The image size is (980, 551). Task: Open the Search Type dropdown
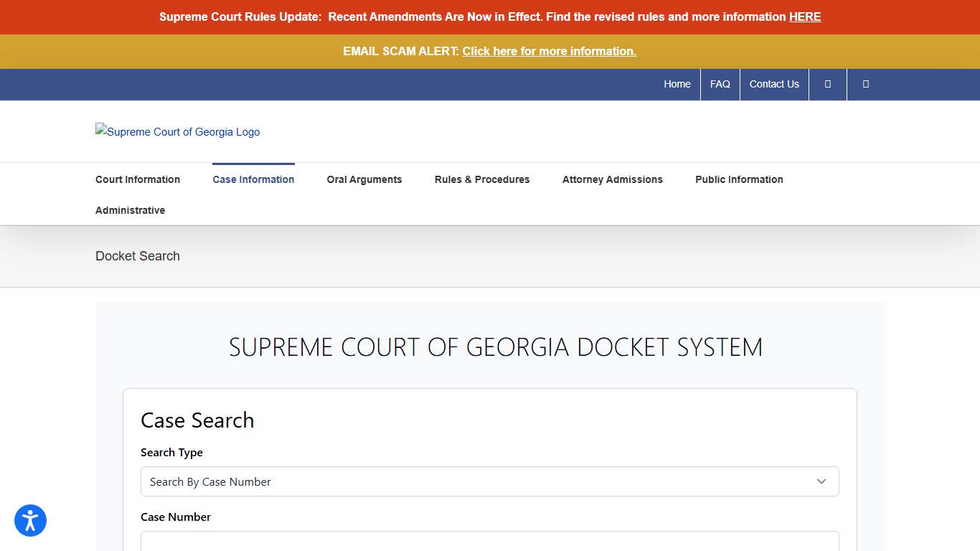(x=490, y=481)
